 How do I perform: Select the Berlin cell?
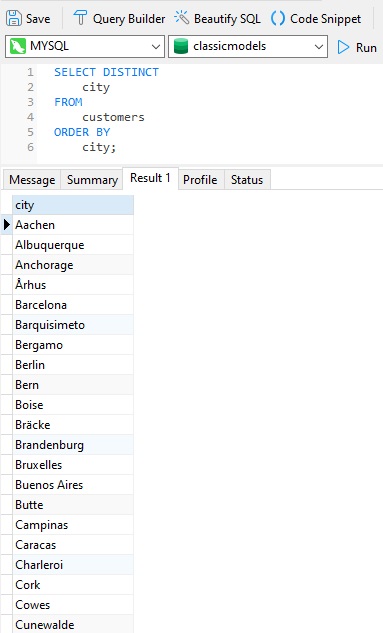click(73, 365)
